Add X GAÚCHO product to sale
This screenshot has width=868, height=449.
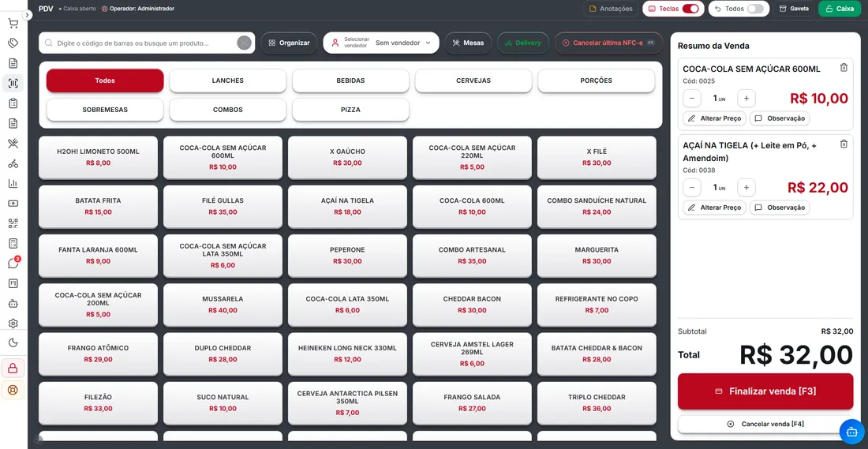[348, 158]
